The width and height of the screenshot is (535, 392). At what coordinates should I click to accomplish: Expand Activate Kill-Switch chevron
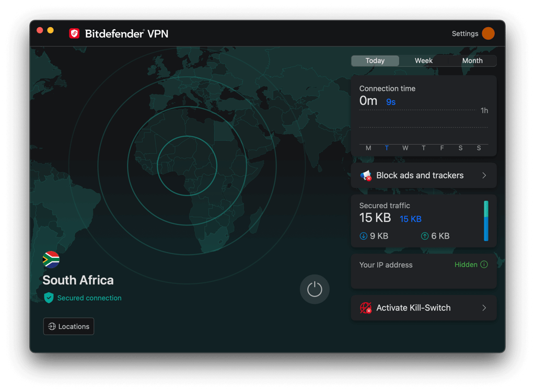(x=484, y=308)
